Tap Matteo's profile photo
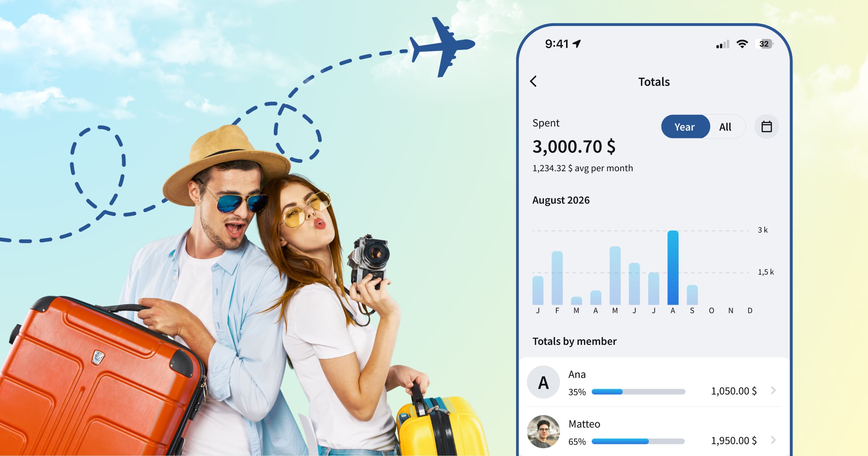Viewport: 868px width, 456px height. tap(543, 432)
